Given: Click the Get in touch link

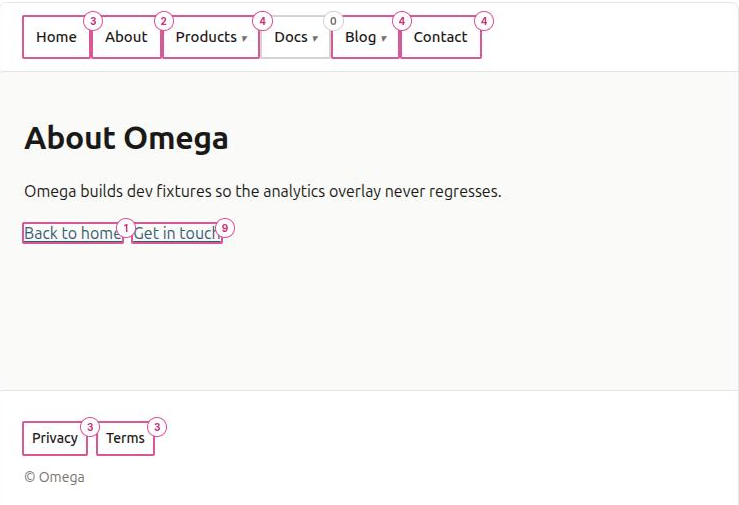Looking at the screenshot, I should point(177,233).
